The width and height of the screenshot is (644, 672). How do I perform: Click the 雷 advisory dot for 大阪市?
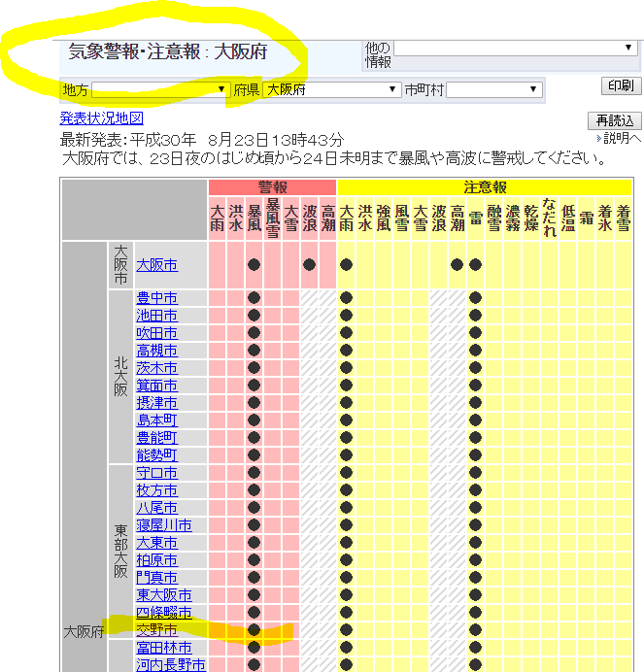pyautogui.click(x=476, y=265)
